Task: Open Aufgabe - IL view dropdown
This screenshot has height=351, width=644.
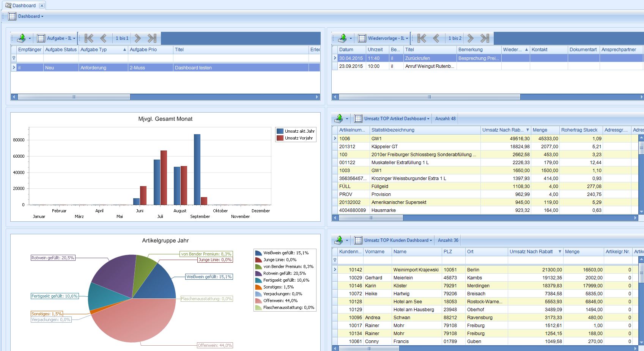Action: point(61,38)
